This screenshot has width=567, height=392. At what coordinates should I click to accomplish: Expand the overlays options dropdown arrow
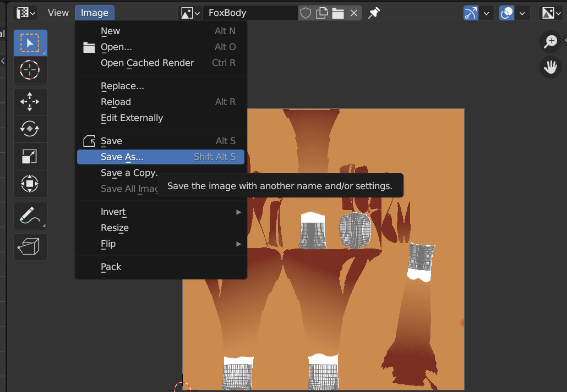pos(522,13)
